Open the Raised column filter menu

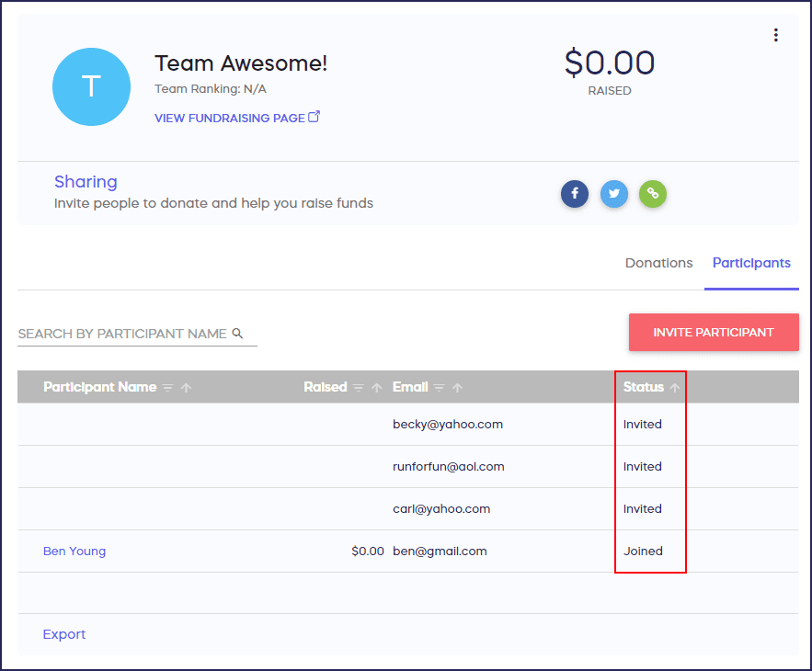[359, 388]
